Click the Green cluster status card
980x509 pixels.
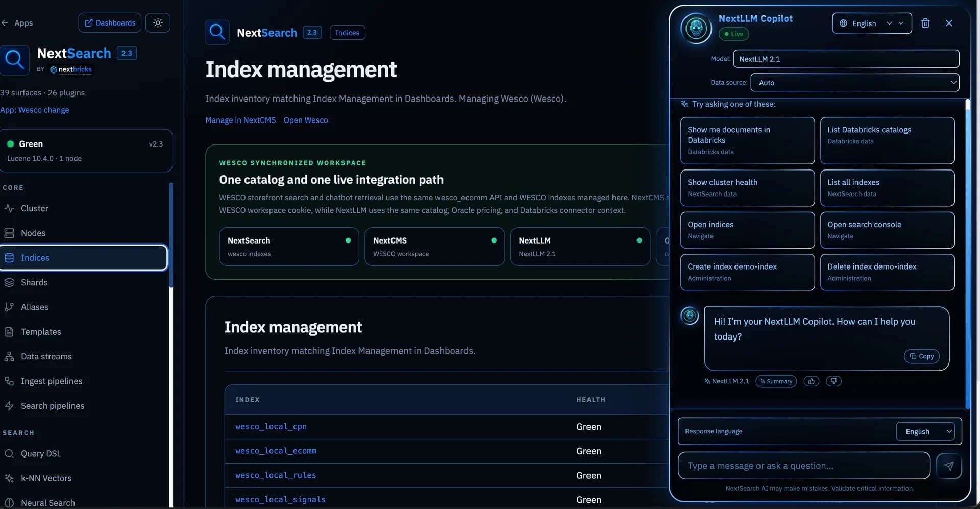86,151
